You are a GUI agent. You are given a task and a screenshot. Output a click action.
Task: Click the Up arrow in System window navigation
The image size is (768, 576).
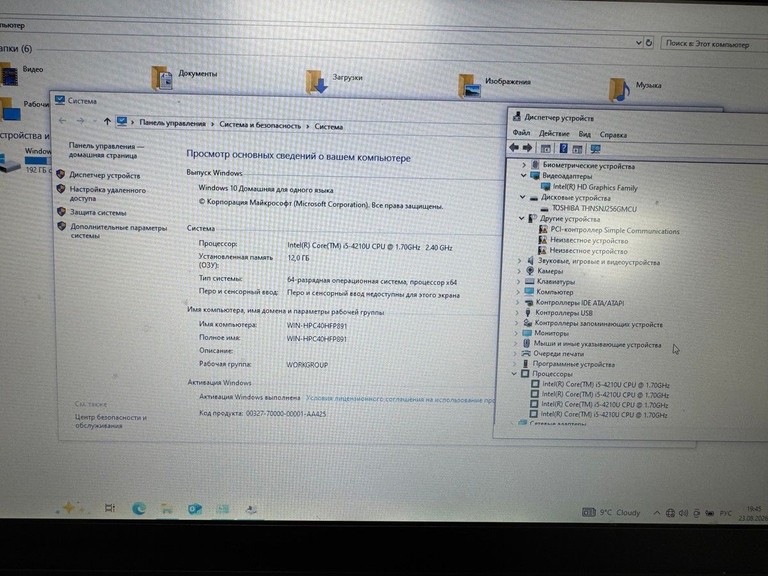pos(107,121)
